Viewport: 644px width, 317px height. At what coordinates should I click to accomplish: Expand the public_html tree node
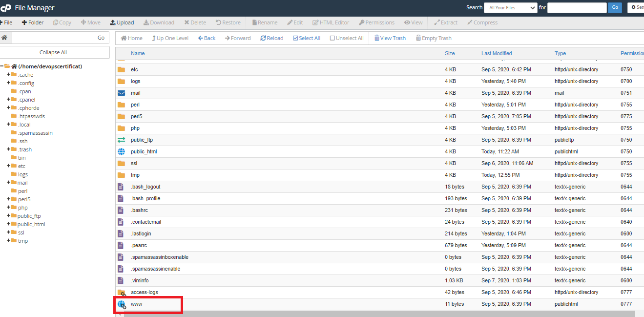click(8, 224)
